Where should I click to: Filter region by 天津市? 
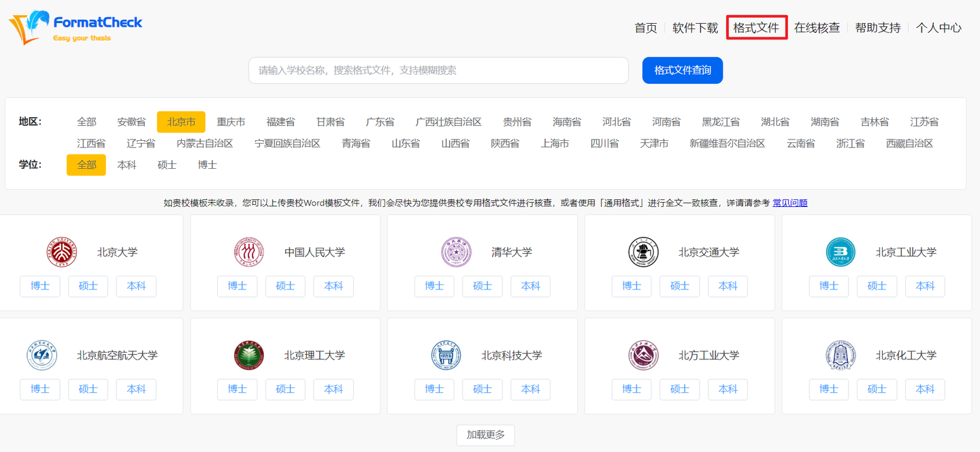(x=654, y=144)
